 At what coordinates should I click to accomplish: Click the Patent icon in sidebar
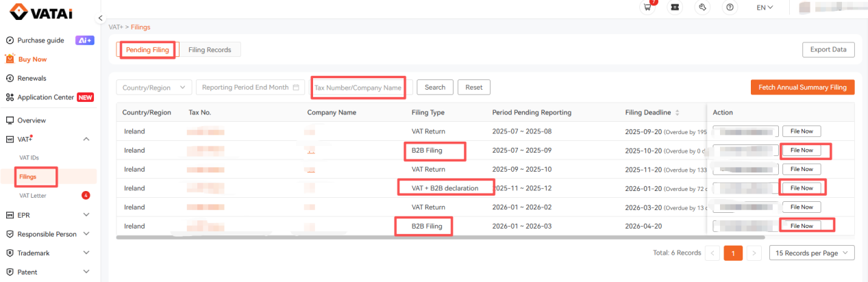[x=10, y=272]
